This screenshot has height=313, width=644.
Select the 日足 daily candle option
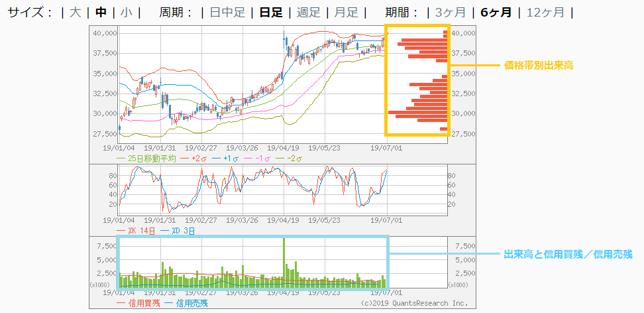[x=270, y=13]
